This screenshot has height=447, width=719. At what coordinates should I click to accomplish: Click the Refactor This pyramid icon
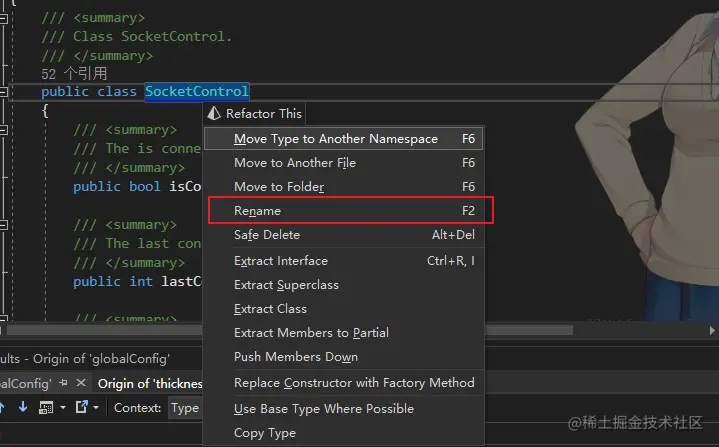click(x=214, y=114)
